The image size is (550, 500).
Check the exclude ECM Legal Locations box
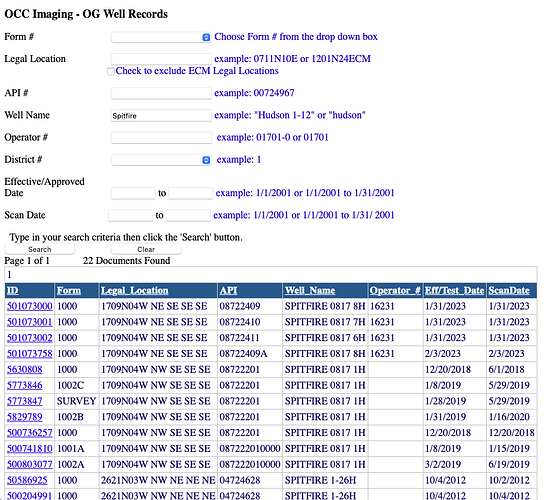click(x=110, y=72)
